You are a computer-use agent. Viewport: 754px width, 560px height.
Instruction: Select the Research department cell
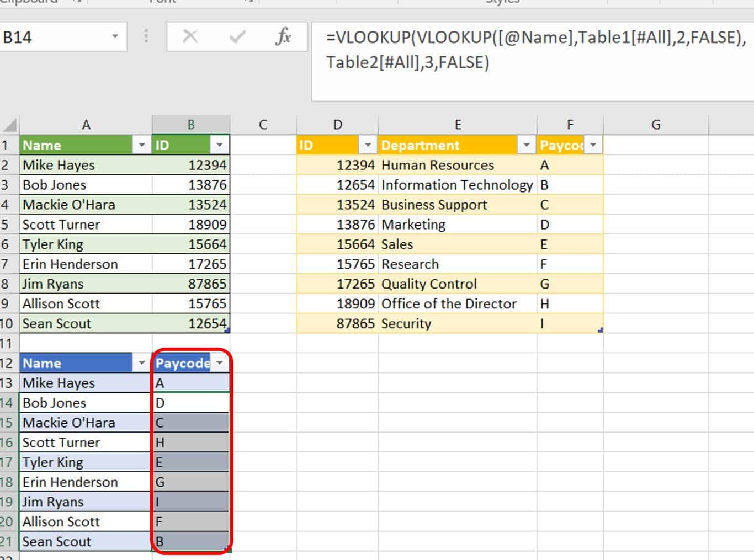coord(458,264)
